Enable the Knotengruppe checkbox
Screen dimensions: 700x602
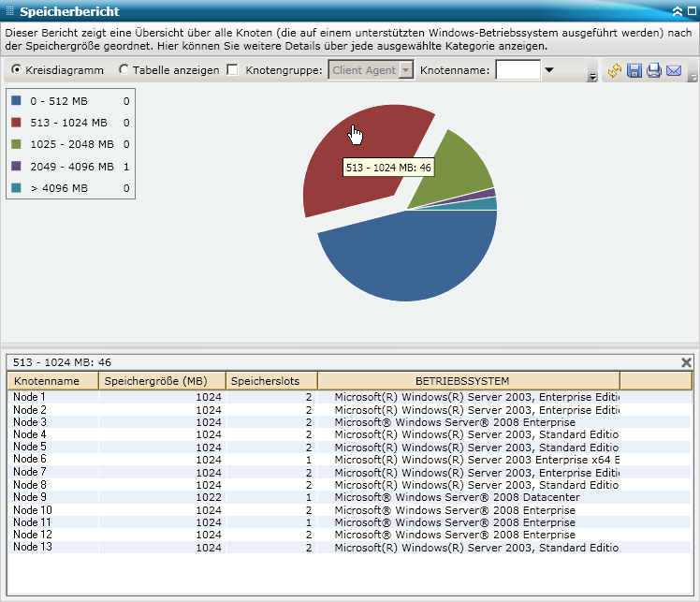[232, 70]
